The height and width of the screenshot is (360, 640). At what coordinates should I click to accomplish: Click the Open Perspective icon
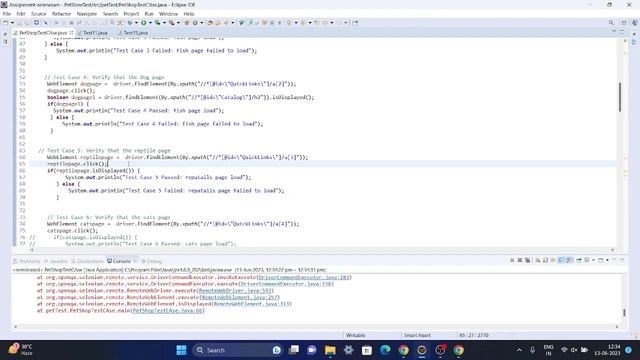(x=624, y=23)
